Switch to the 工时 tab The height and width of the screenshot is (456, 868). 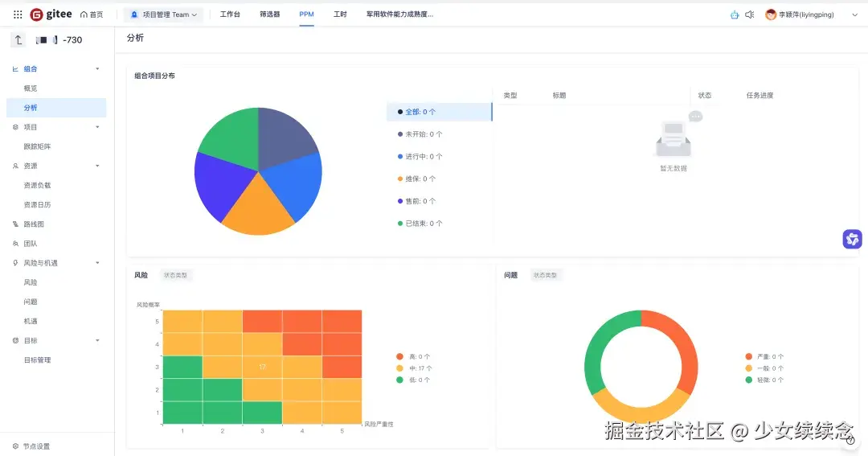tap(340, 14)
